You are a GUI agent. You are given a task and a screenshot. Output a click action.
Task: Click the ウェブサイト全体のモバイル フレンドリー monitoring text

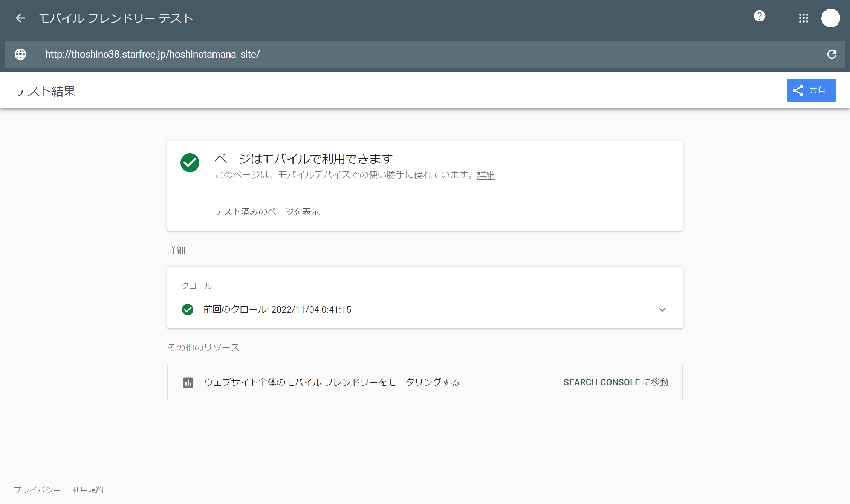coord(332,382)
